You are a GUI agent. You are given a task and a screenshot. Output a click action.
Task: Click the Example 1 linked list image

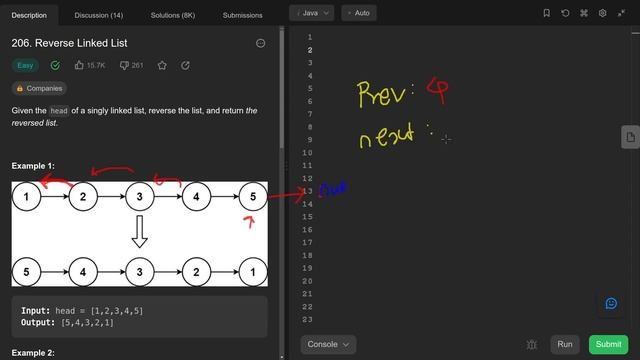click(x=140, y=234)
